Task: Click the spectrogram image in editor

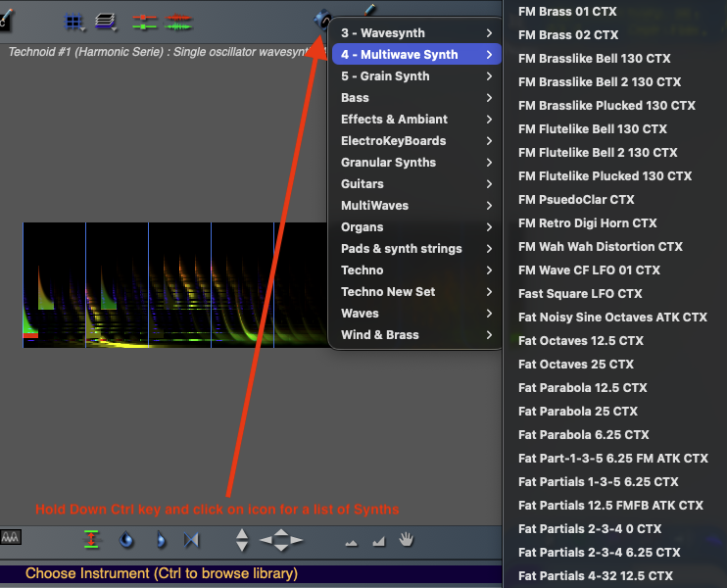Action: tap(175, 285)
